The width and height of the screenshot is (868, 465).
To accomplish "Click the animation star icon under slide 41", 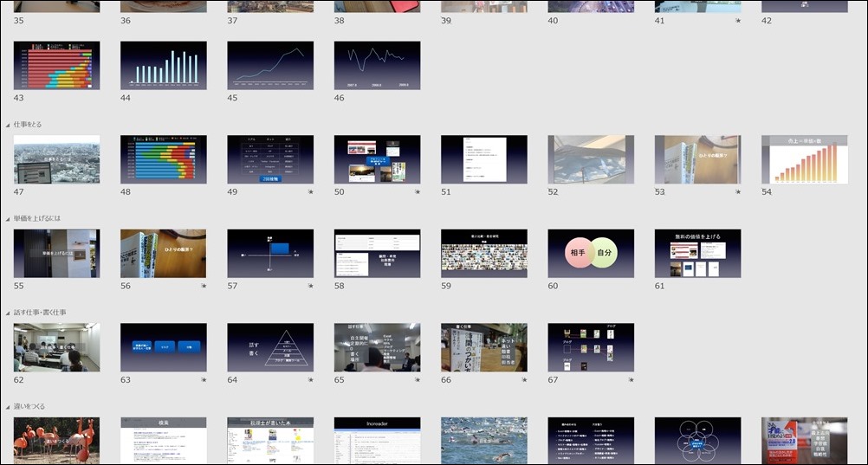I will pos(738,21).
